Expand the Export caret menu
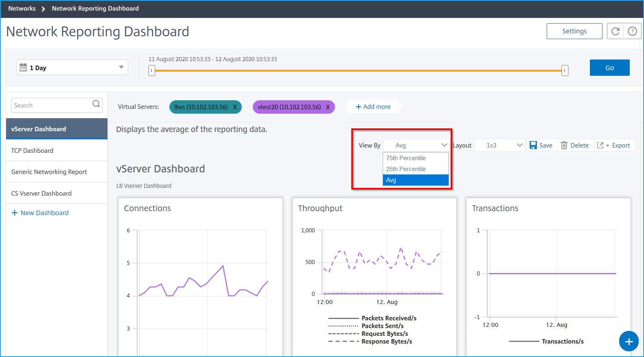644x357 pixels. point(608,145)
